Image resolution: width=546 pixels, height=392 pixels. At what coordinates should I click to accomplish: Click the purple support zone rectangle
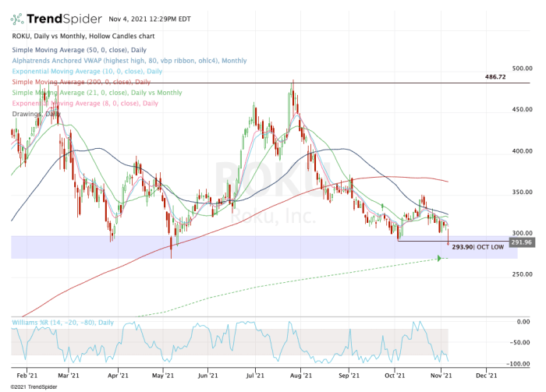coord(264,247)
